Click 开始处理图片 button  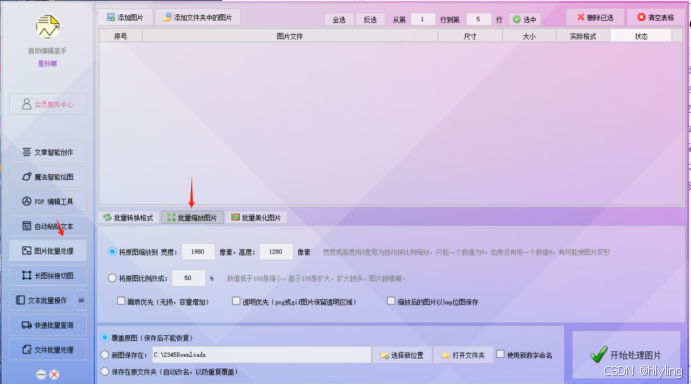pyautogui.click(x=626, y=355)
